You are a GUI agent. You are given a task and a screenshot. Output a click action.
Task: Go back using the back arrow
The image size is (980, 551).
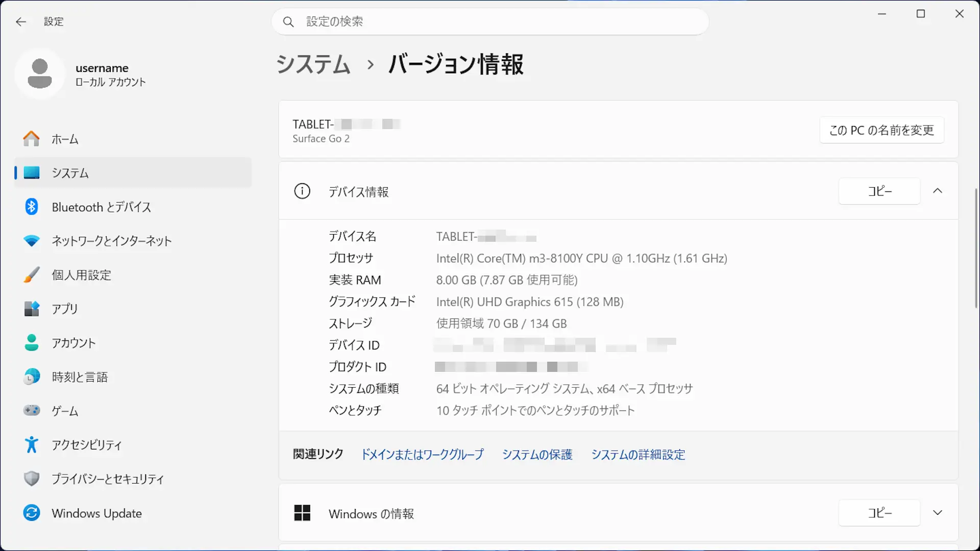tap(21, 21)
